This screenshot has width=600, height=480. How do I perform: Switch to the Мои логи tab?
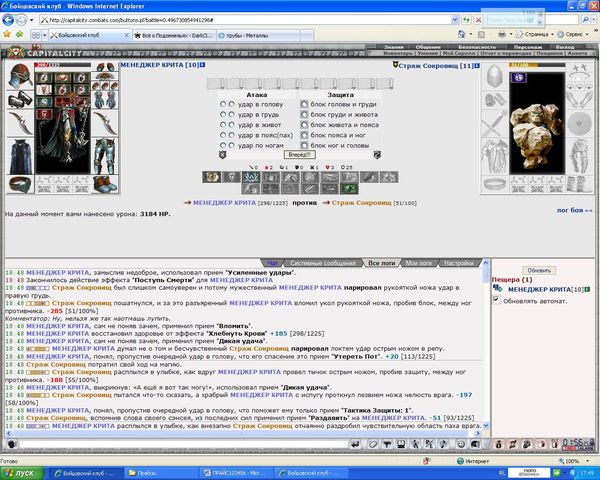point(418,263)
